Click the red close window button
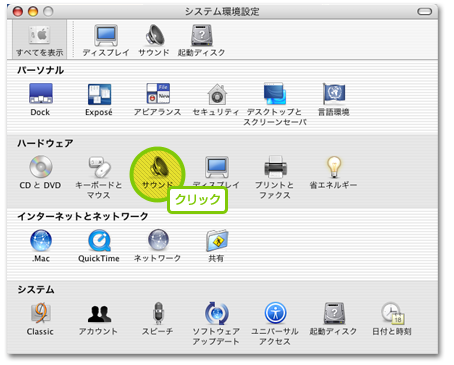Viewport: 454px width, 365px height. pyautogui.click(x=18, y=12)
